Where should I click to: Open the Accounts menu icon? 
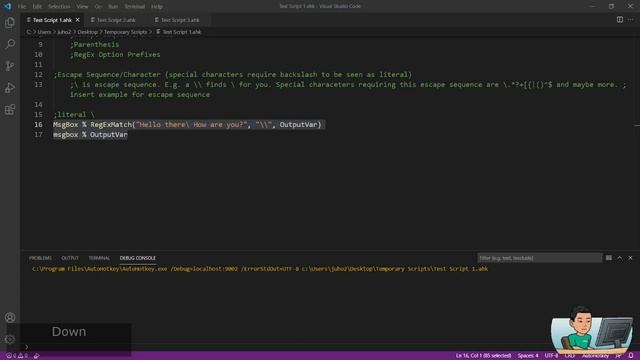coord(10,317)
